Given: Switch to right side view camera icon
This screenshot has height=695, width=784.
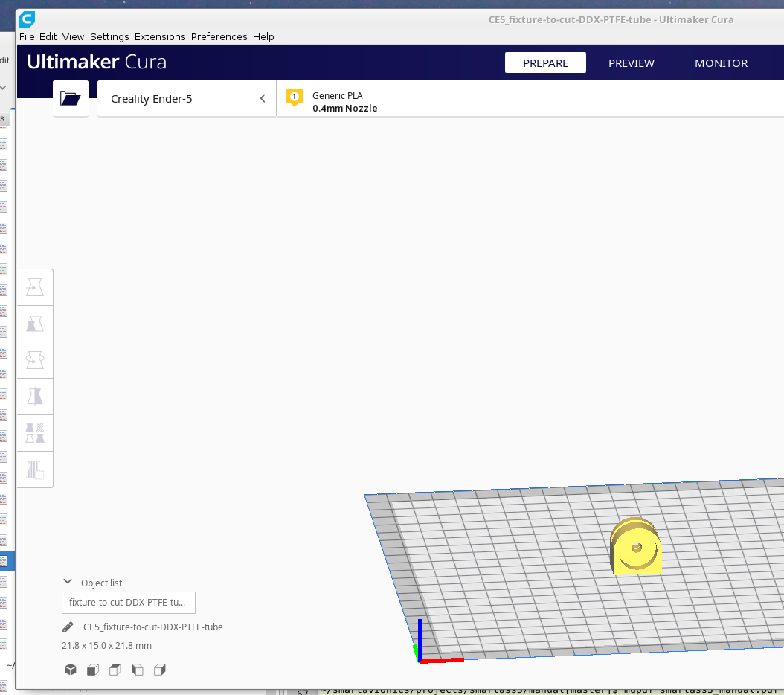Looking at the screenshot, I should (159, 670).
